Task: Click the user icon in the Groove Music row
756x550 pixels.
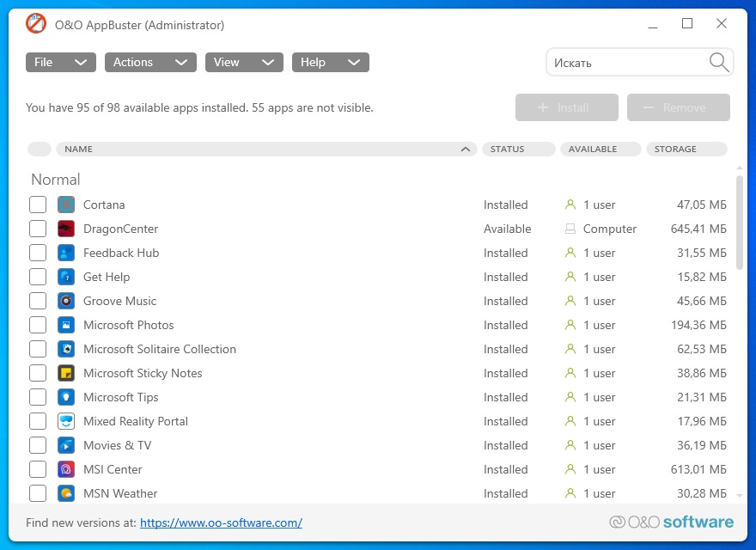Action: (570, 301)
